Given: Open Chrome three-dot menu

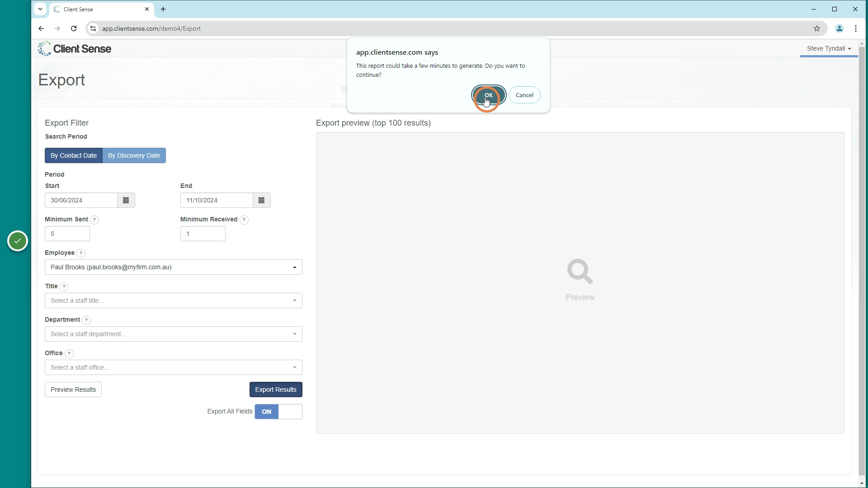Looking at the screenshot, I should [x=856, y=28].
